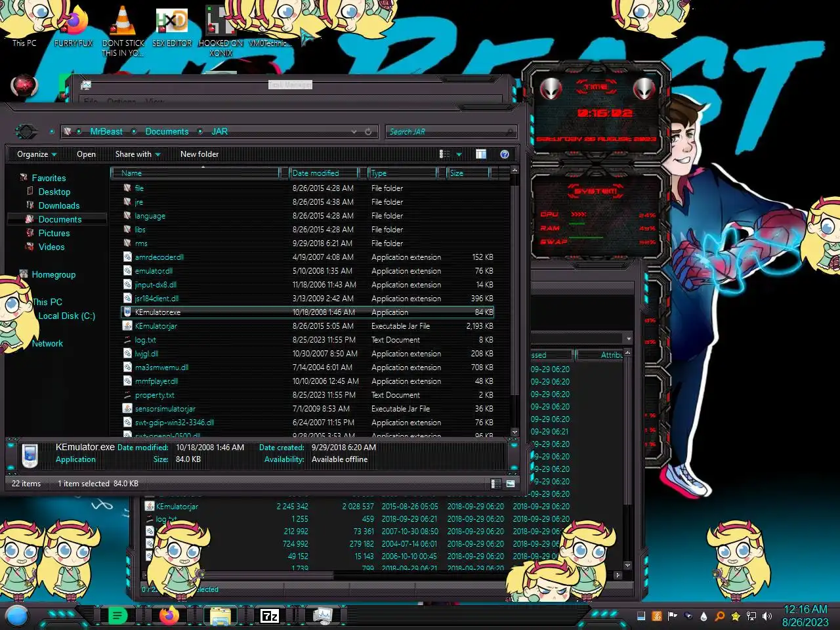Open the Explorer help button
Viewport: 840px width, 630px height.
pos(505,154)
